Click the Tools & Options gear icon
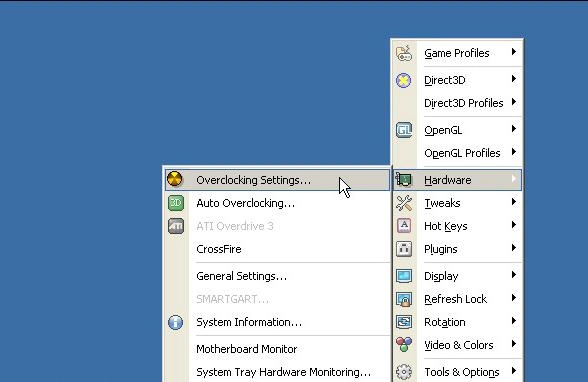Viewport: 588px width, 382px height. (404, 372)
